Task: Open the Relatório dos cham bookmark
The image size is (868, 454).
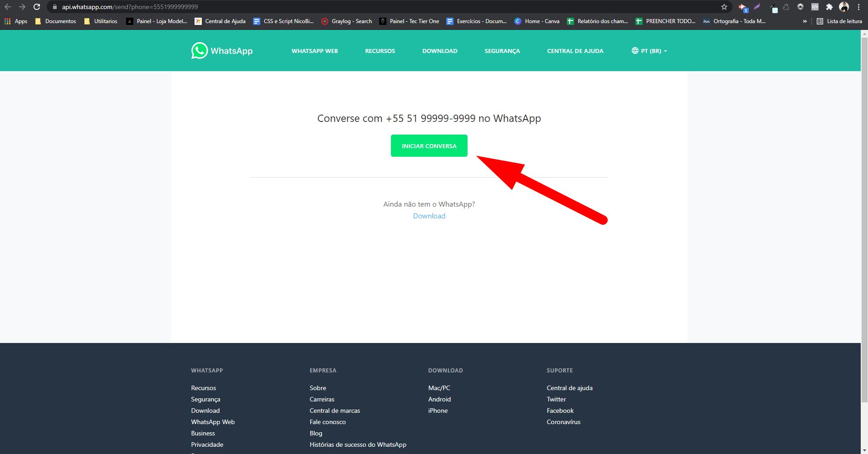Action: click(x=598, y=21)
